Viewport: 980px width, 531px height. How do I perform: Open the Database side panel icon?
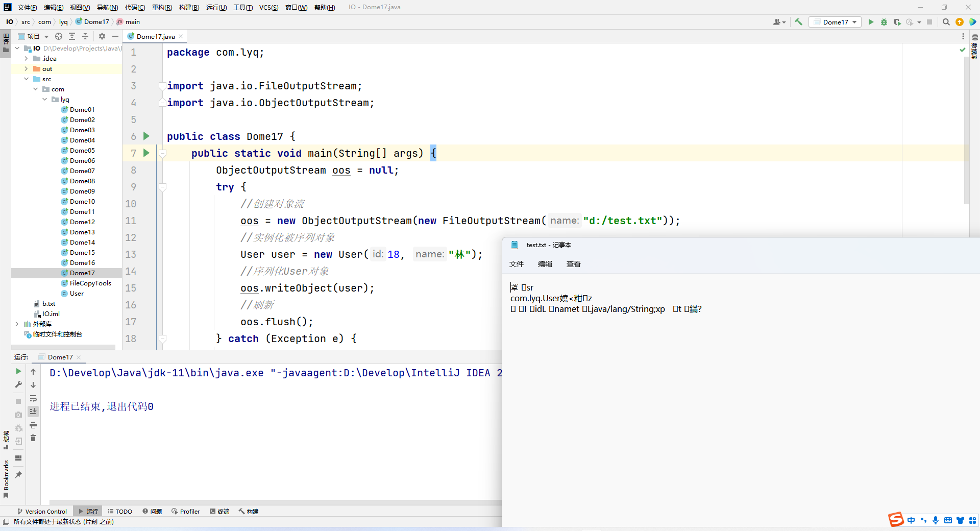point(975,37)
